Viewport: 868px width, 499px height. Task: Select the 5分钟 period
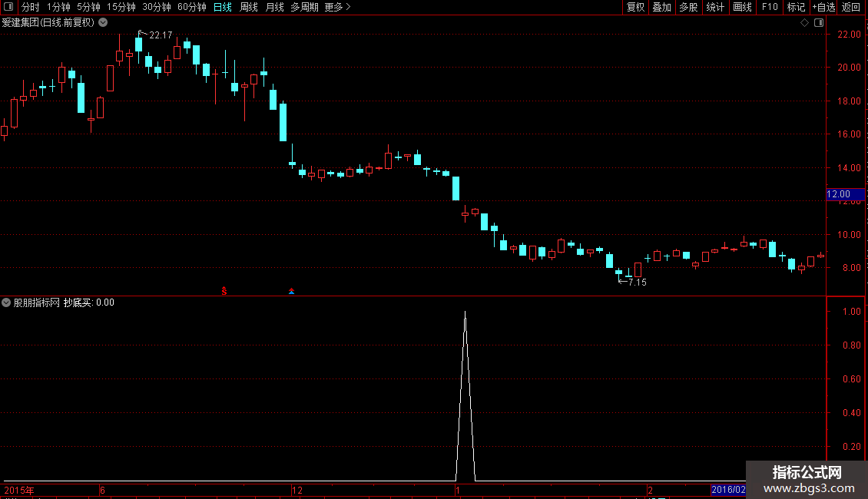coord(88,7)
